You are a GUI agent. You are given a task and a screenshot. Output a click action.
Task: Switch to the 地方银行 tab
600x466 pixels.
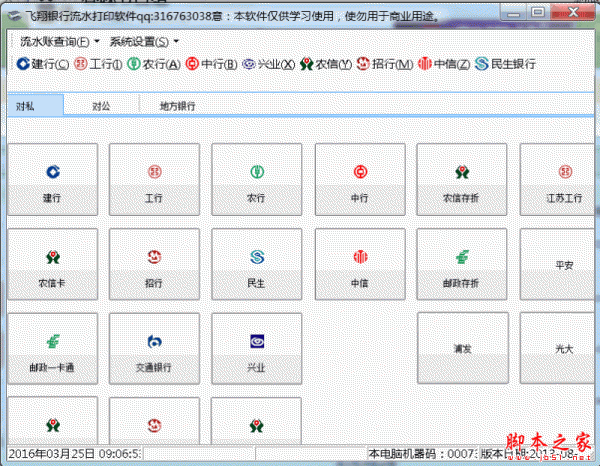tap(178, 106)
